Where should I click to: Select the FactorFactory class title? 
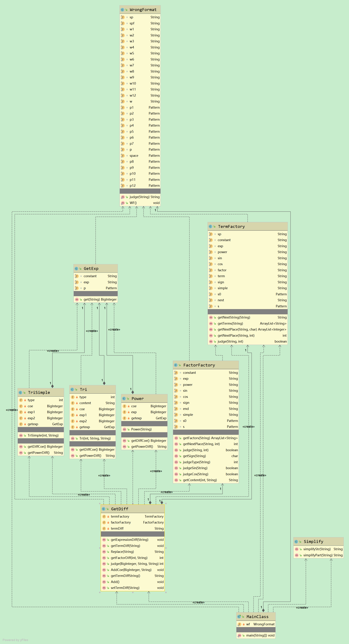coord(199,365)
